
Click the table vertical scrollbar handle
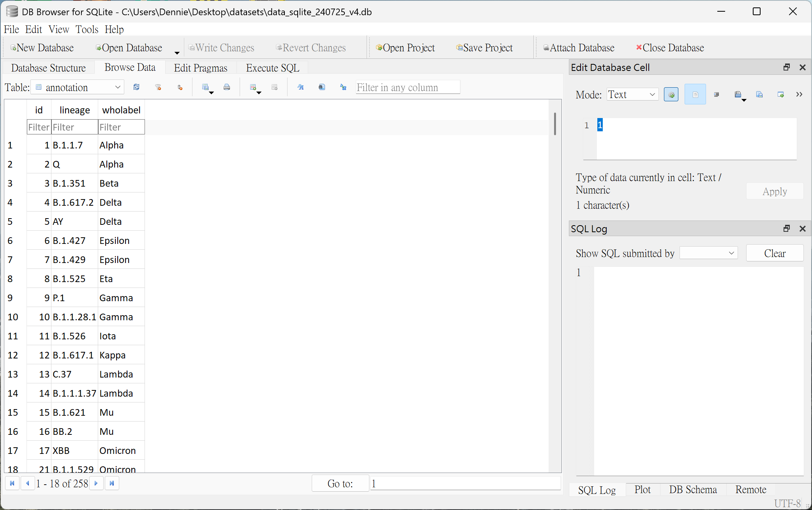554,124
